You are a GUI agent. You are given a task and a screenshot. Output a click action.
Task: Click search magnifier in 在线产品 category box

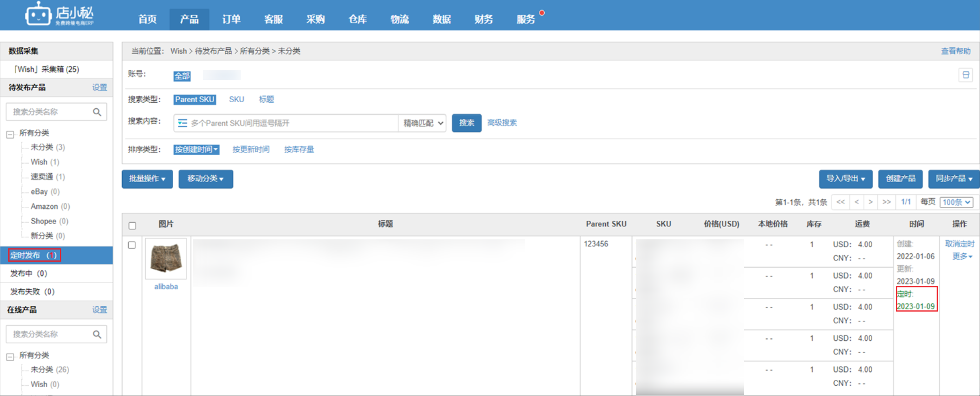point(97,334)
